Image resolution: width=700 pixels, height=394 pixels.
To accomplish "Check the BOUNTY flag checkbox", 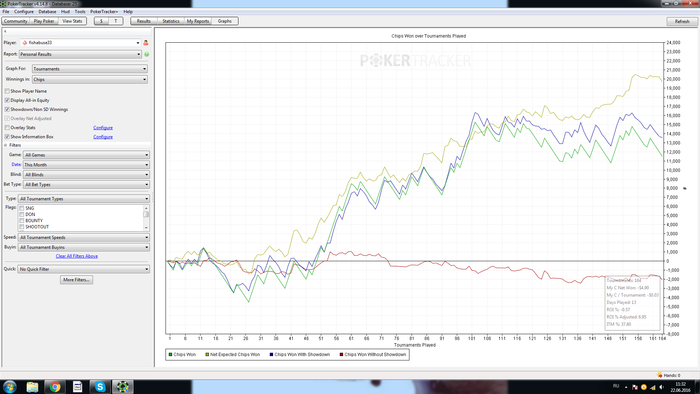I will [x=21, y=221].
